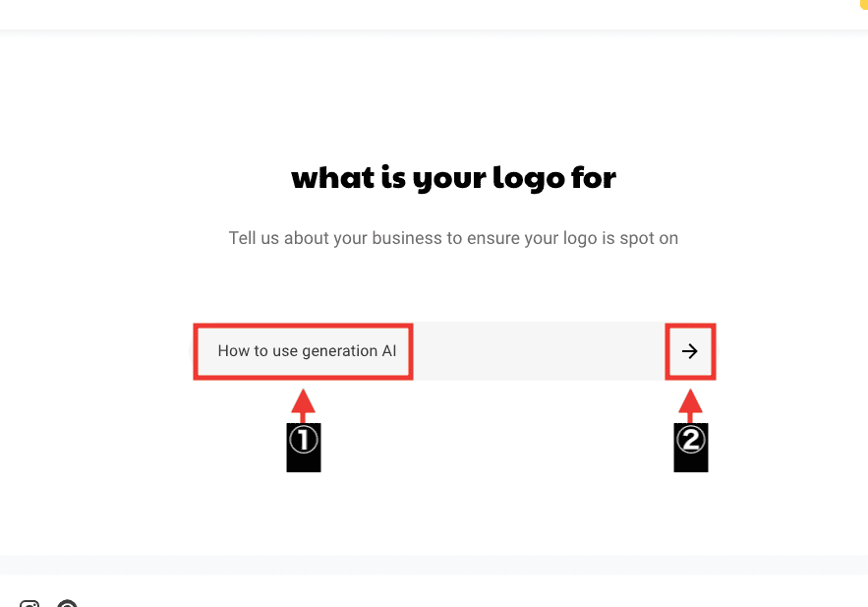Click the red arrow below the submit button
The width and height of the screenshot is (868, 607).
[690, 405]
